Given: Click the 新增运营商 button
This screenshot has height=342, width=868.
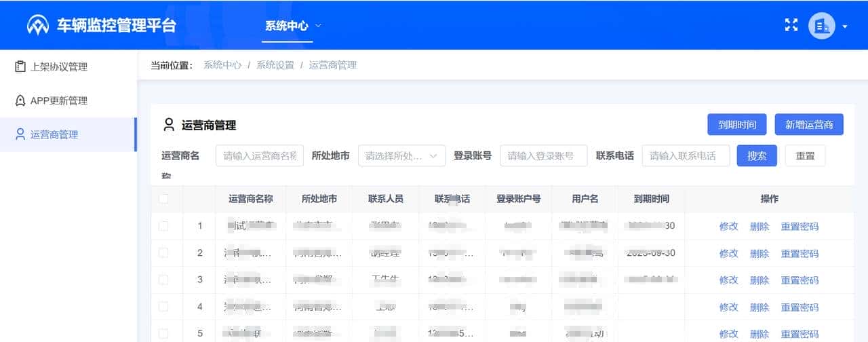Looking at the screenshot, I should coord(809,125).
